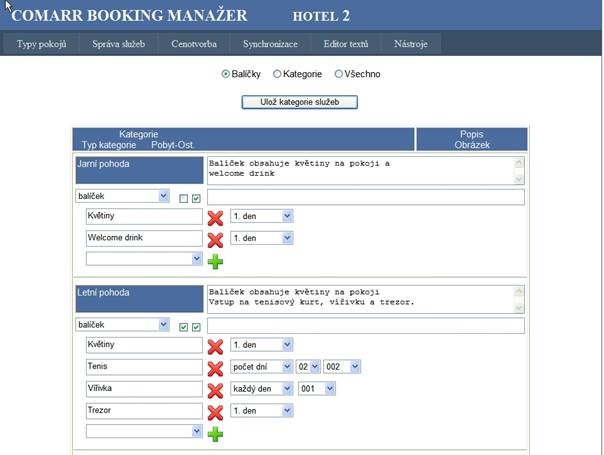
Task: Open the 001 dropdown for Vířivka
Action: pos(317,389)
